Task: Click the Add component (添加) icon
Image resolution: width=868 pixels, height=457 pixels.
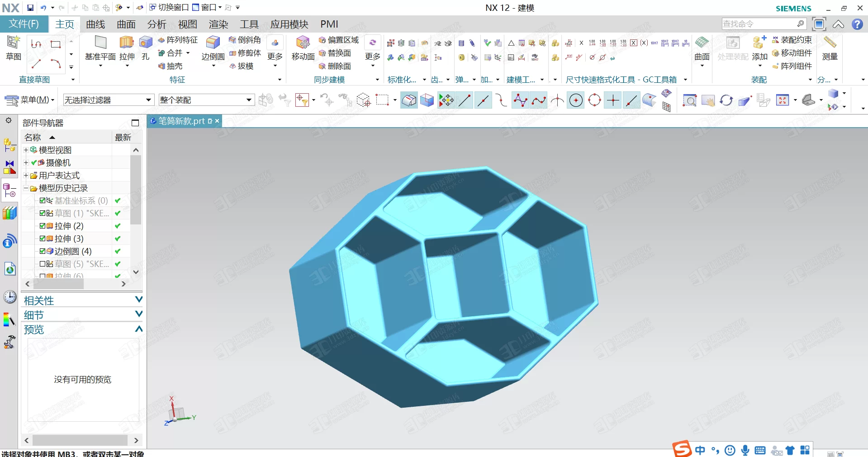Action: (x=759, y=48)
